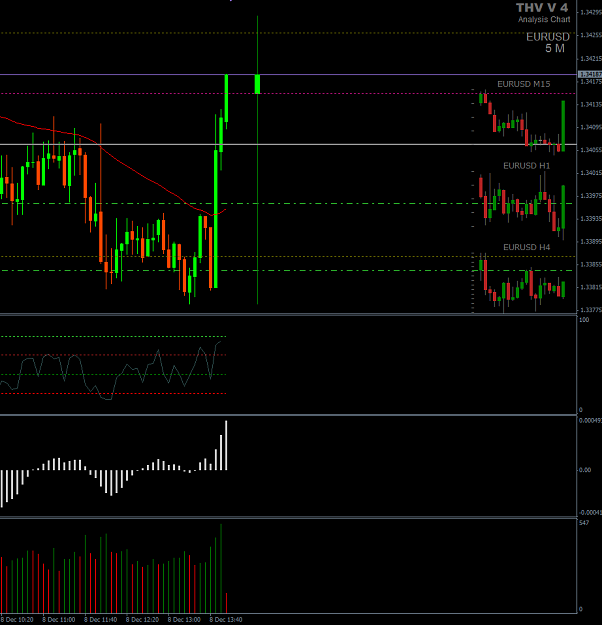Click the EURUSD H1 label
602x625 pixels.
526,166
